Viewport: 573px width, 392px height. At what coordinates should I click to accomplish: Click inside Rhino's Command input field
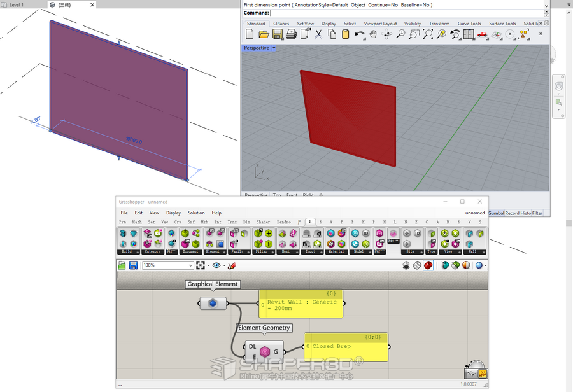coord(382,12)
